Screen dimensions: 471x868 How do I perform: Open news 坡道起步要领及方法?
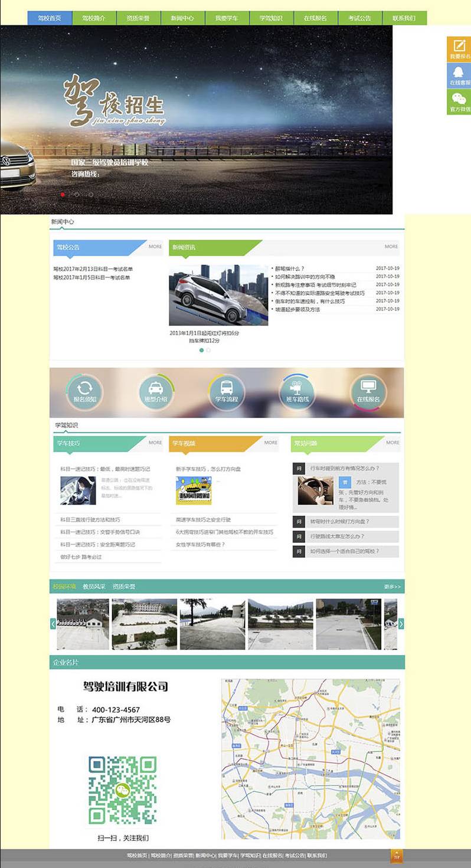(297, 309)
